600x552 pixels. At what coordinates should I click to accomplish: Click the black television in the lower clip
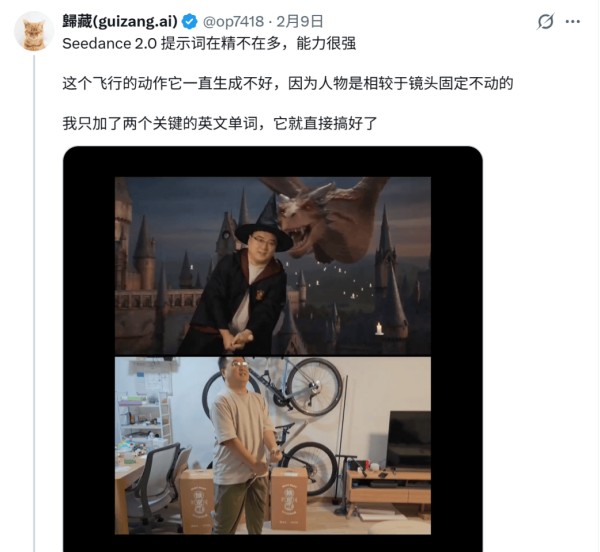409,440
